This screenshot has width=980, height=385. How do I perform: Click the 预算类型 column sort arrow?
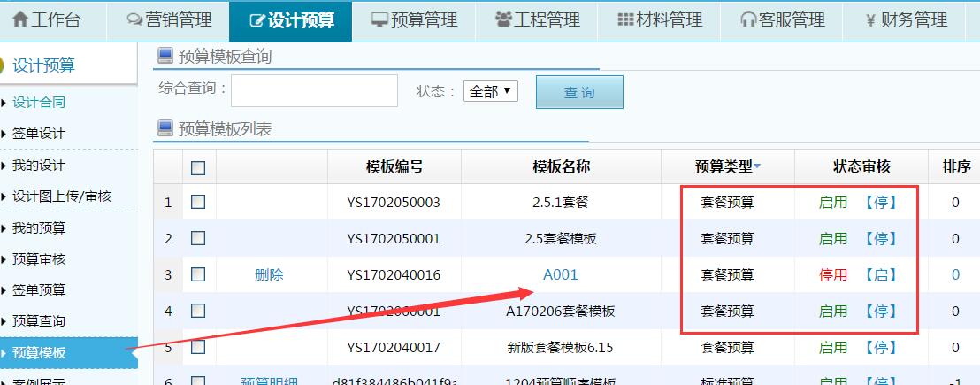(757, 166)
